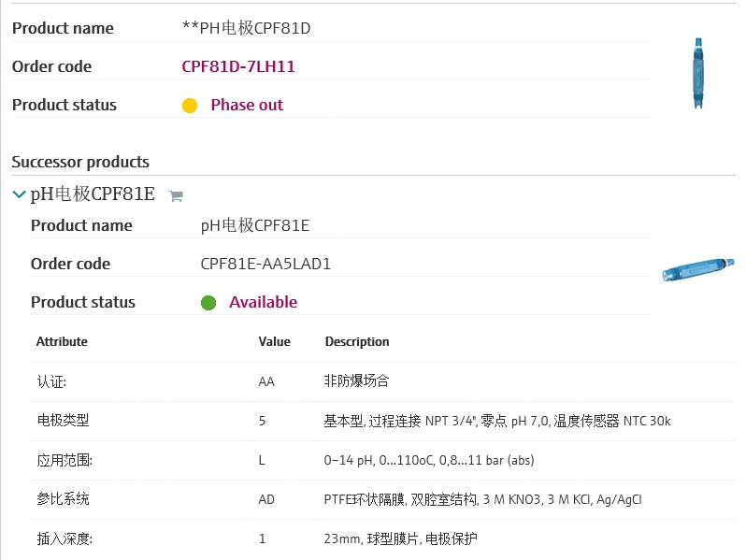The image size is (746, 560).
Task: Click the Value column header
Action: point(274,341)
